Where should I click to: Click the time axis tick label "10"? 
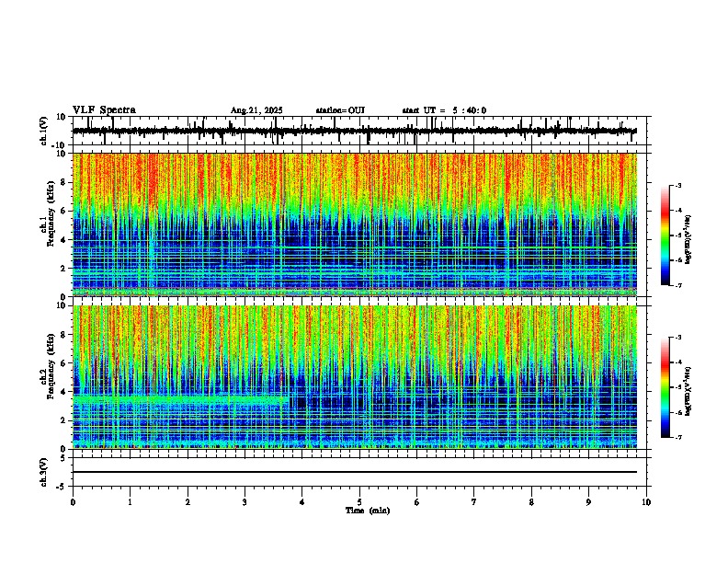[x=646, y=502]
